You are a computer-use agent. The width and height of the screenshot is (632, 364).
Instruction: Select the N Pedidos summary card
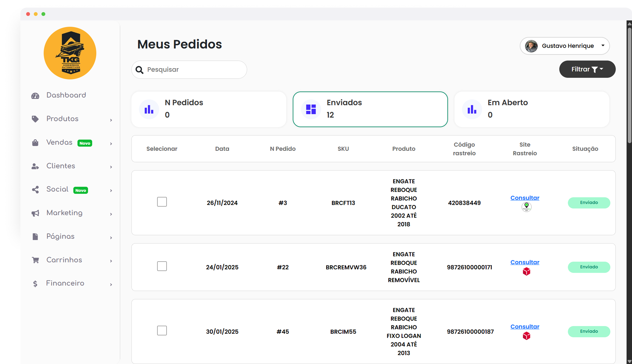[x=209, y=109]
